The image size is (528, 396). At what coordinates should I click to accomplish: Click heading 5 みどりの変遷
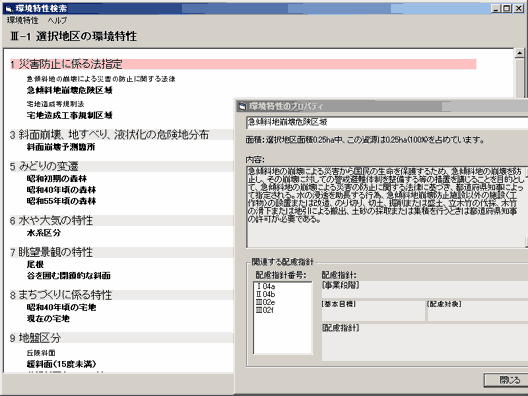coord(122,166)
